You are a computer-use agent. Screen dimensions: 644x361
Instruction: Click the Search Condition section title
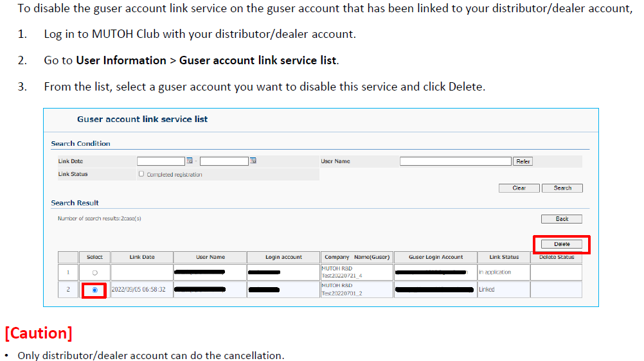pyautogui.click(x=80, y=143)
